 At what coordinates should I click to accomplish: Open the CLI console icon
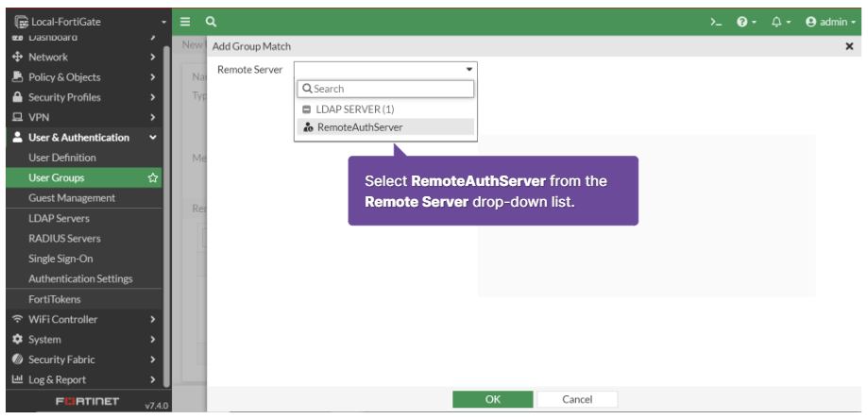pyautogui.click(x=716, y=22)
